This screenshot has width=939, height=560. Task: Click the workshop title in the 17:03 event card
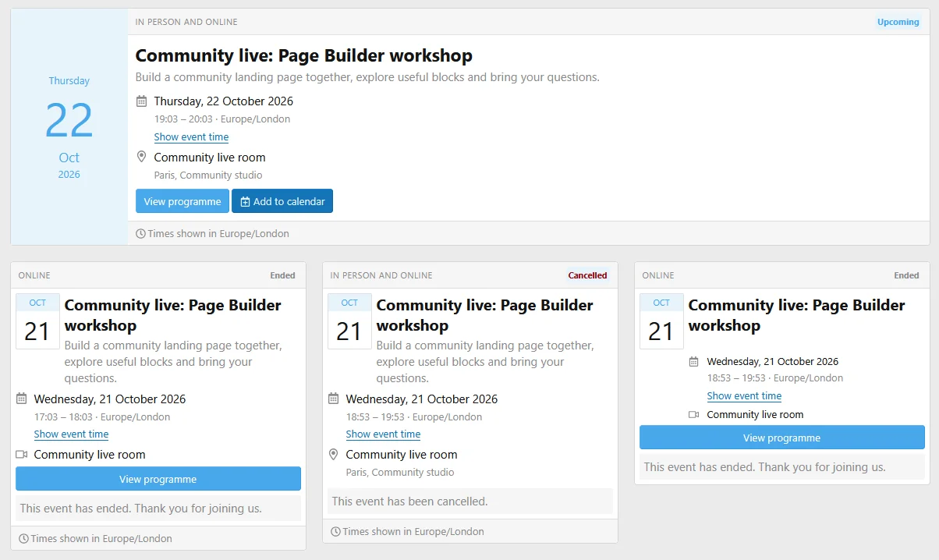coord(172,315)
